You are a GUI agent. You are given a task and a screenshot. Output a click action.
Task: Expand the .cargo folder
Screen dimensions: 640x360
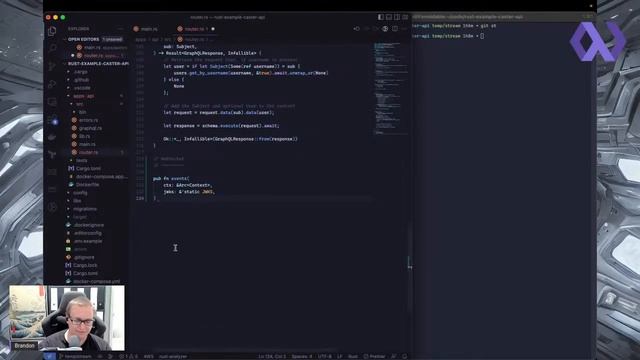pos(81,72)
